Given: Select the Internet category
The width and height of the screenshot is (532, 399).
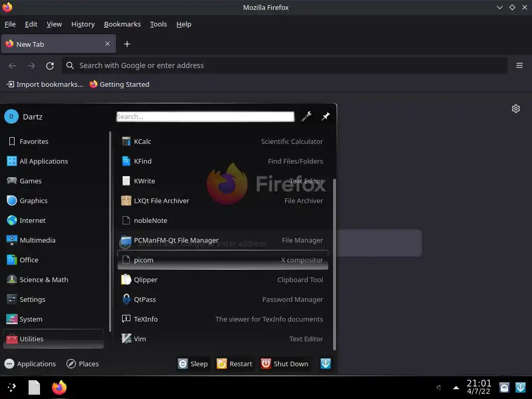Looking at the screenshot, I should pos(54,220).
